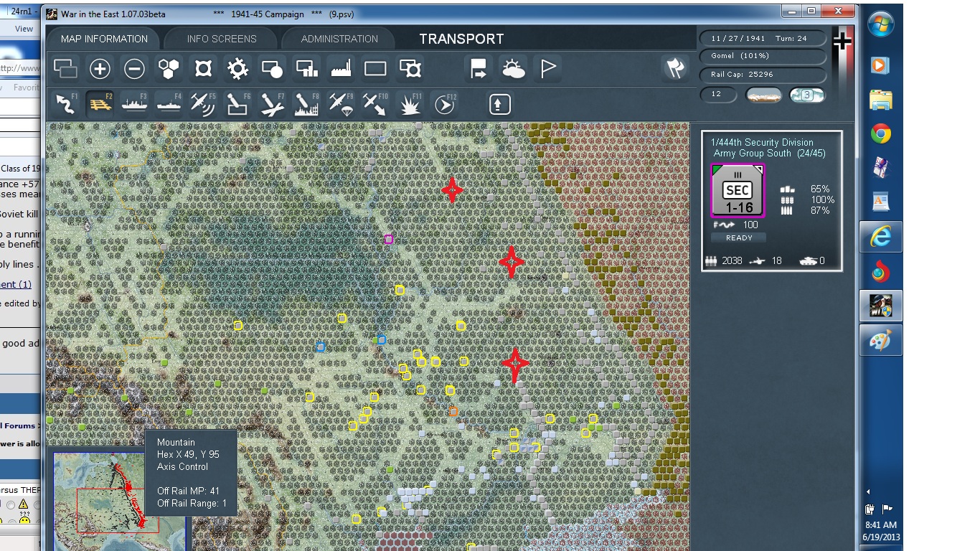980x551 pixels.
Task: Click the overlapping-windows icon in the map toolbar
Action: [x=65, y=68]
